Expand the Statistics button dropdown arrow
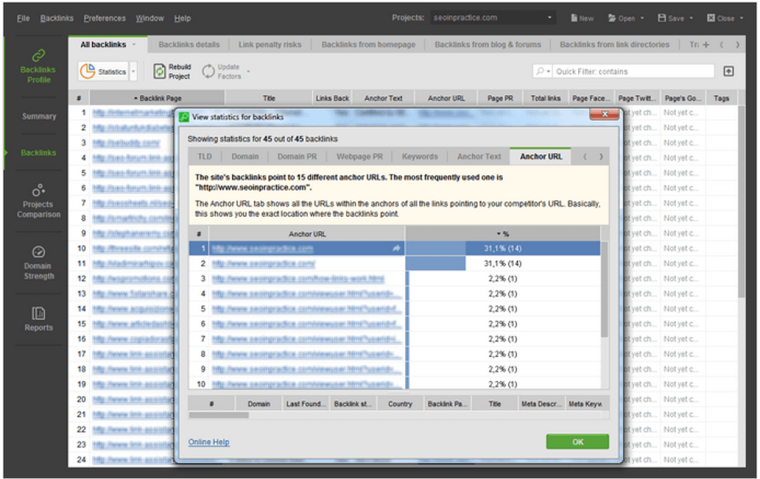 pyautogui.click(x=133, y=72)
